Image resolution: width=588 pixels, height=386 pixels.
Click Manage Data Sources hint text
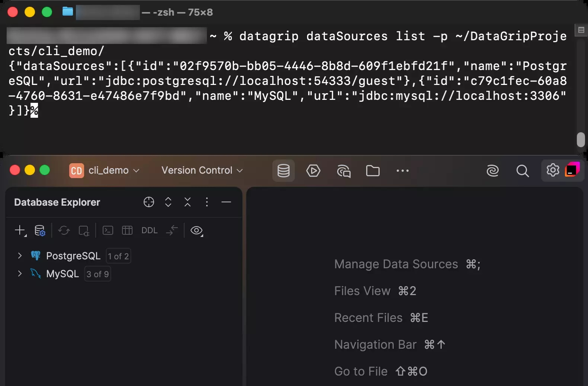(396, 264)
